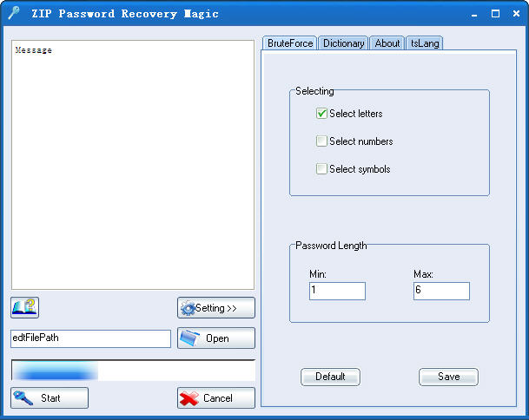Cancel the recovery process

(216, 397)
